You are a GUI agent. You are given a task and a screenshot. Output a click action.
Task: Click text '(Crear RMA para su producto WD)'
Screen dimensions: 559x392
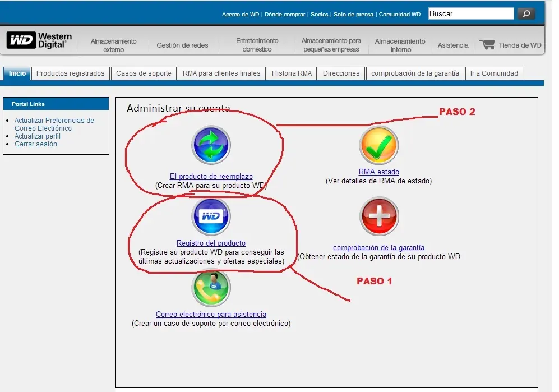(x=211, y=186)
